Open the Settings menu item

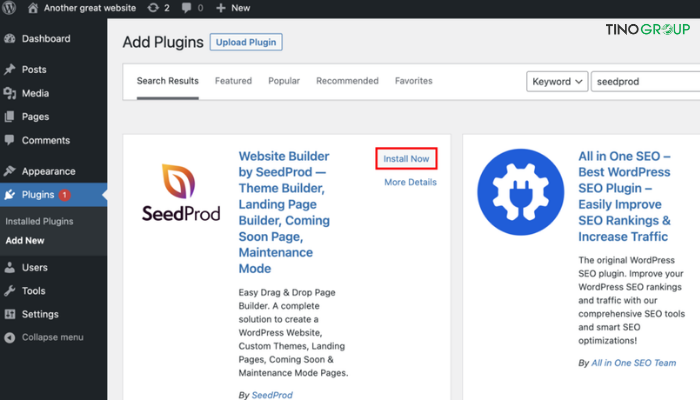coord(40,314)
